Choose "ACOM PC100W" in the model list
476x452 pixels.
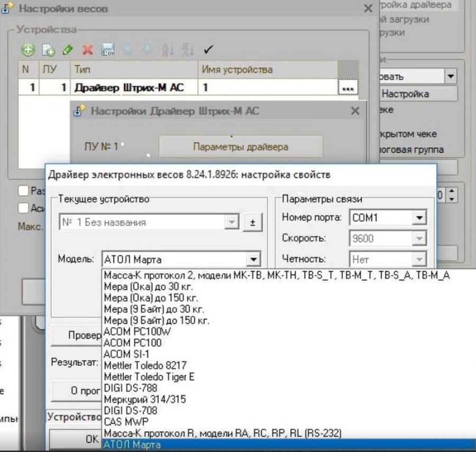(x=288, y=331)
